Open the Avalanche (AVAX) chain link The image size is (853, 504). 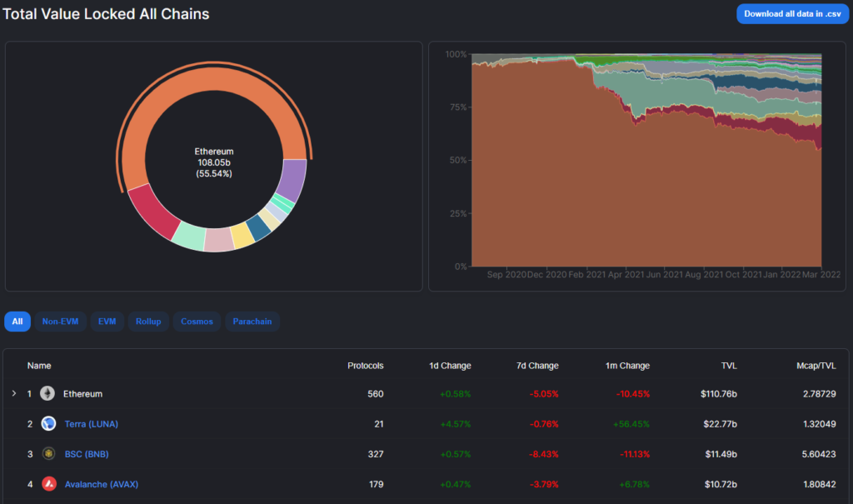(x=100, y=484)
